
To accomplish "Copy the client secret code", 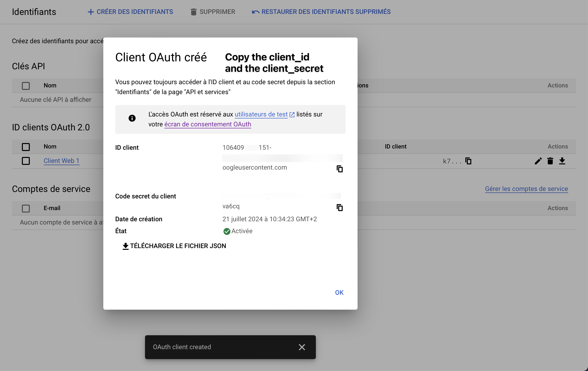I will coord(339,207).
